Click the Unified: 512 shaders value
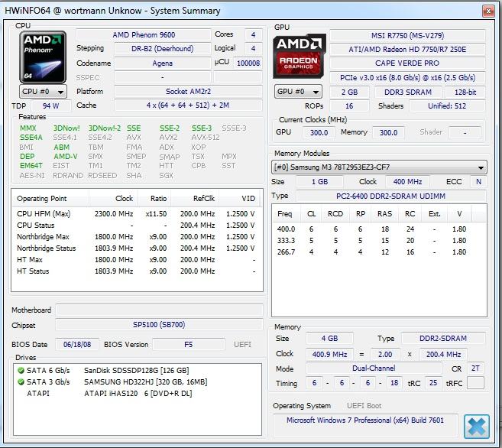 click(x=447, y=106)
